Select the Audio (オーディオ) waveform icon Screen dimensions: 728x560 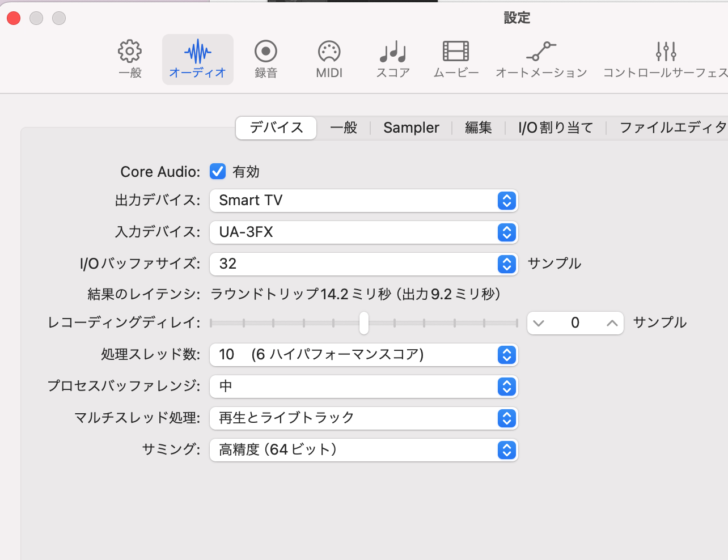point(197,52)
